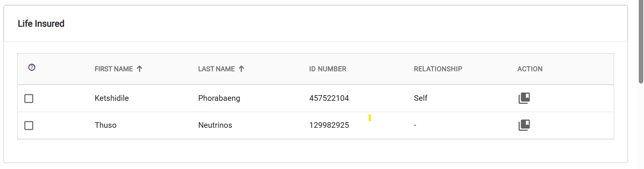Click the RELATIONSHIP column header
This screenshot has height=169, width=644.
tap(438, 69)
